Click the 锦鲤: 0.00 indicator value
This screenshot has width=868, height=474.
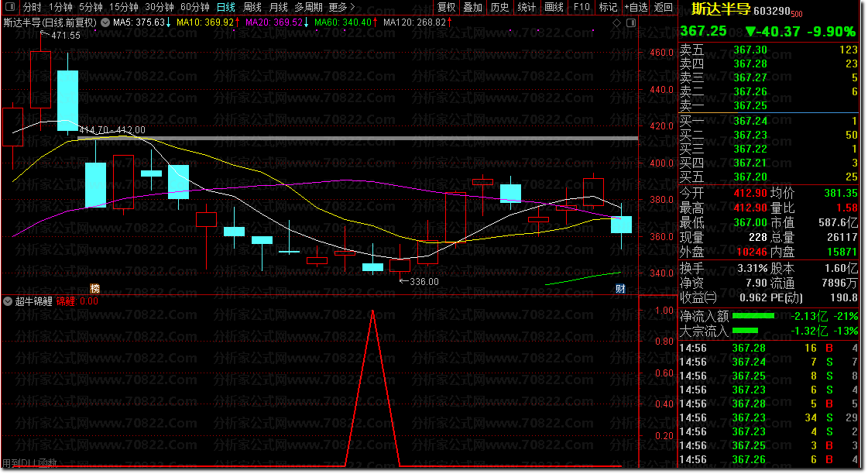pos(77,301)
